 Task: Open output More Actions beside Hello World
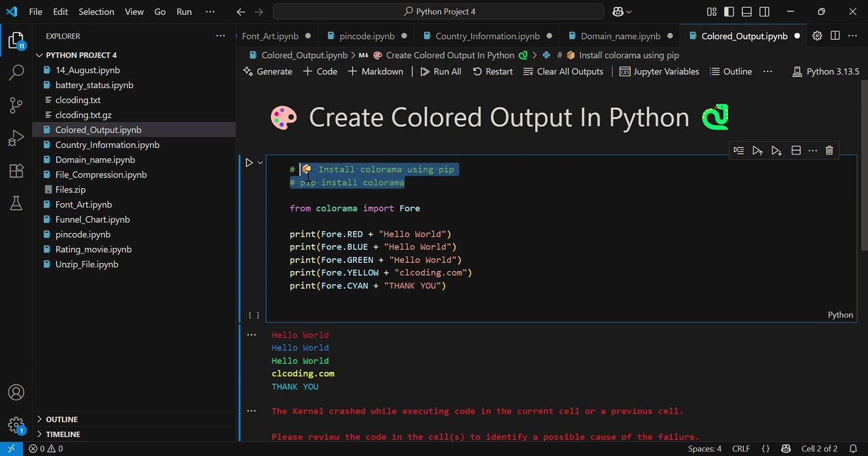coord(251,335)
